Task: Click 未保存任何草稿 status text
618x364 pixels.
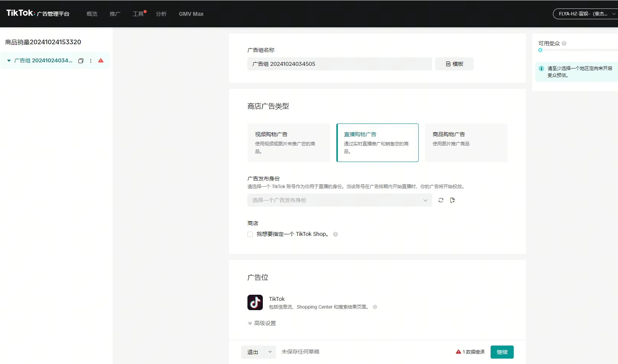Action: 301,352
